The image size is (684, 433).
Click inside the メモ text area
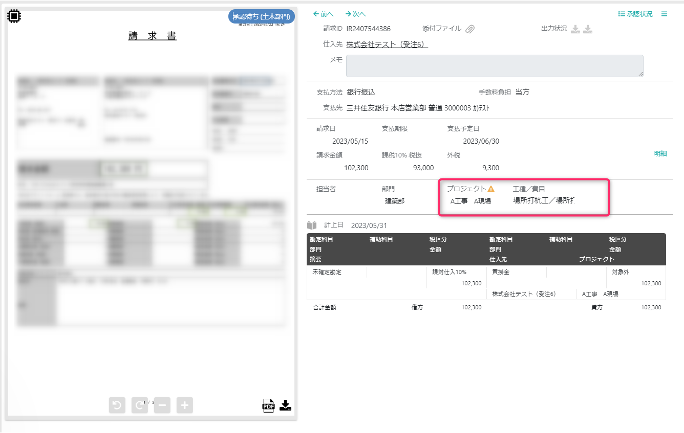click(x=495, y=66)
